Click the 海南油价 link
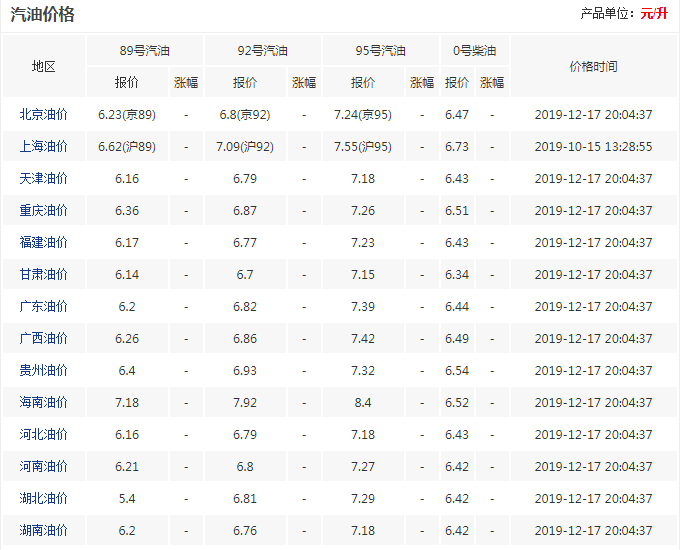The image size is (683, 550). (x=44, y=402)
